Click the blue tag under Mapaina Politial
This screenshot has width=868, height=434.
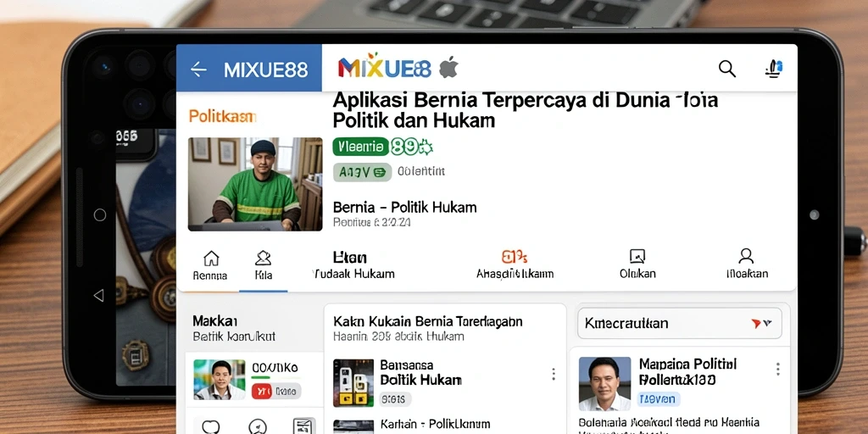pyautogui.click(x=658, y=399)
